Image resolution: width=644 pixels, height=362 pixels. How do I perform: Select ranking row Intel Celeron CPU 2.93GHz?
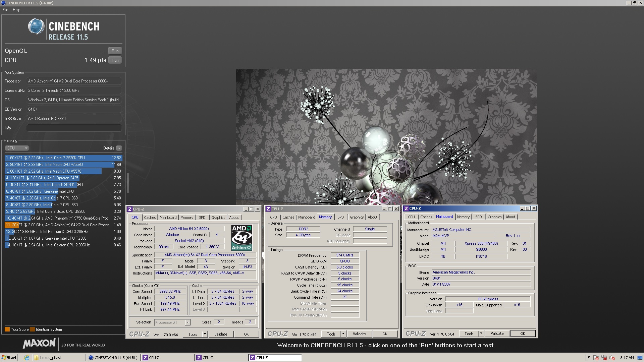(x=63, y=245)
